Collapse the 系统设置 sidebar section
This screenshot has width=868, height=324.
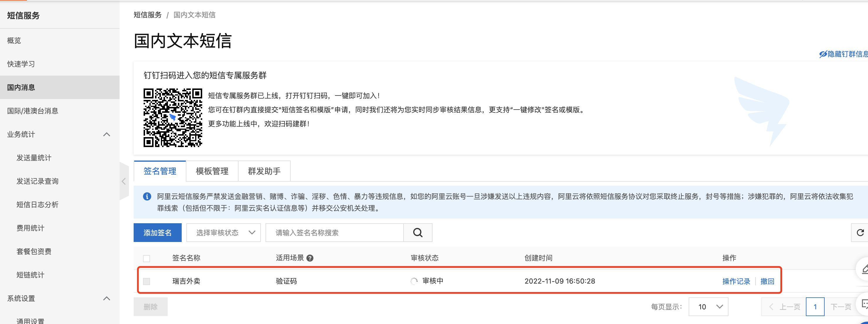[x=106, y=299]
